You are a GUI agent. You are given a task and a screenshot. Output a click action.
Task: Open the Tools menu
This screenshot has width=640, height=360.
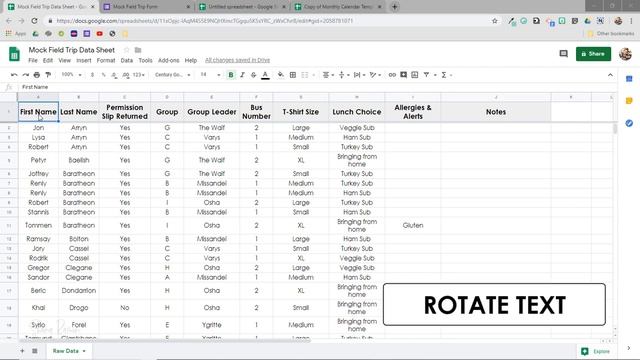tap(145, 60)
